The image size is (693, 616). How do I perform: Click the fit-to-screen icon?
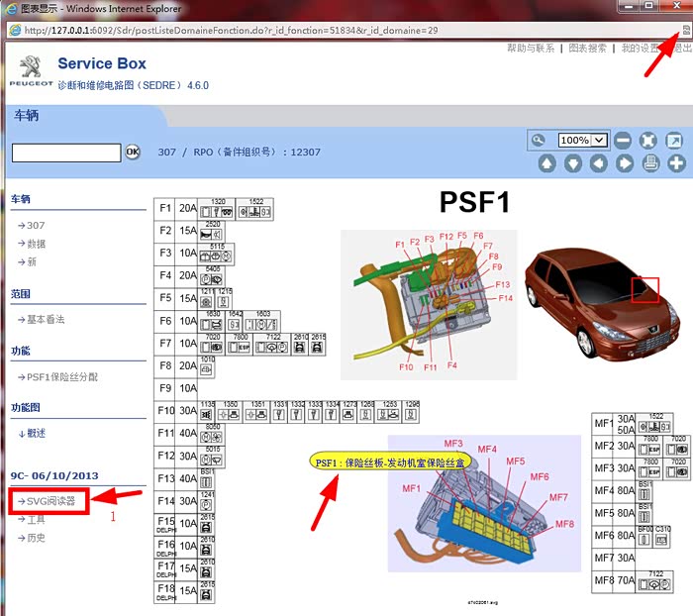[x=648, y=141]
